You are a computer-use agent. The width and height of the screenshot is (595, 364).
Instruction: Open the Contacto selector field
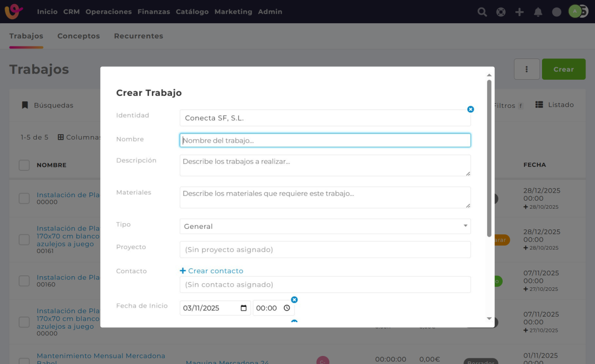point(325,284)
